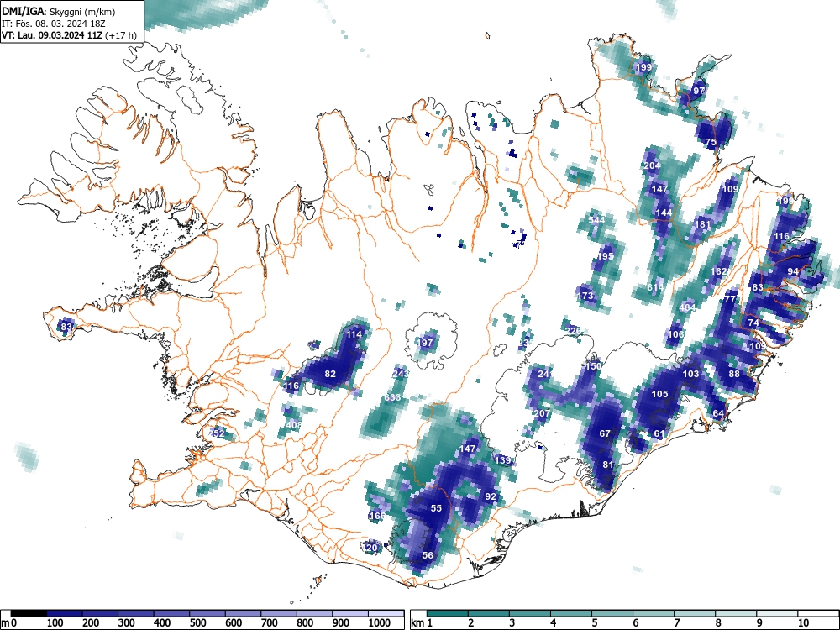The width and height of the screenshot is (840, 630).
Task: Click the visibility value 484 on the map
Action: coord(687,308)
